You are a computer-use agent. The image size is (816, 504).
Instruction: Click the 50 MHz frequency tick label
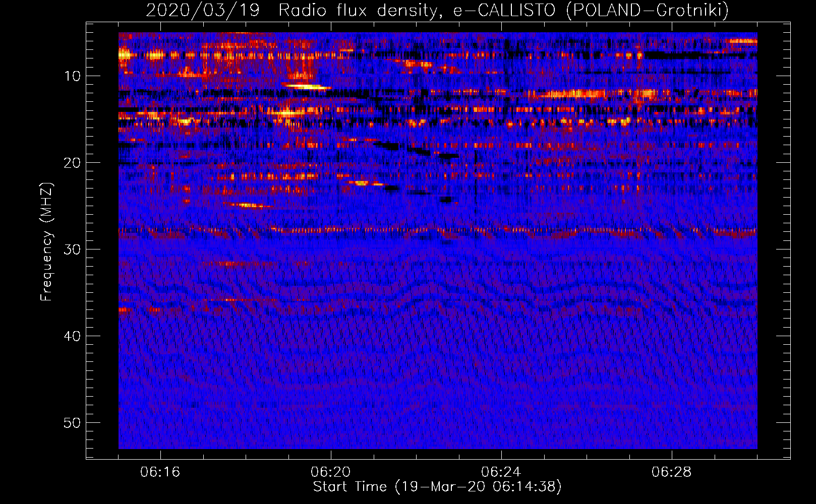[x=73, y=423]
